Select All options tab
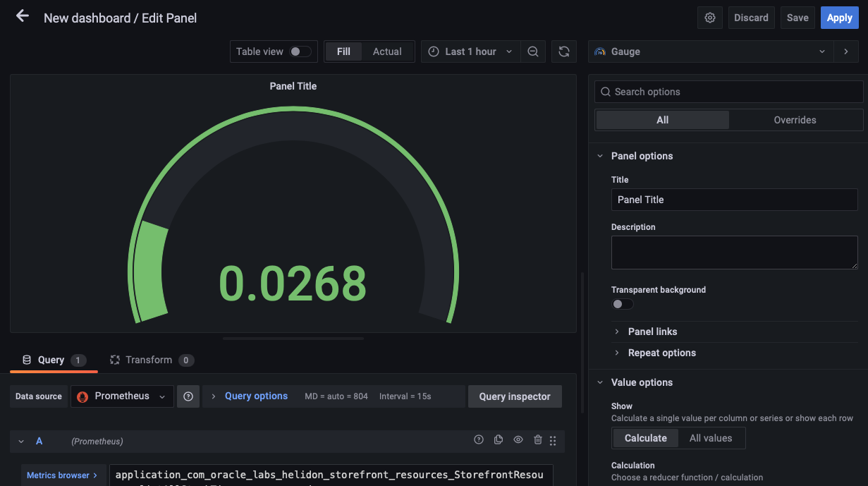This screenshot has width=868, height=486. [662, 120]
